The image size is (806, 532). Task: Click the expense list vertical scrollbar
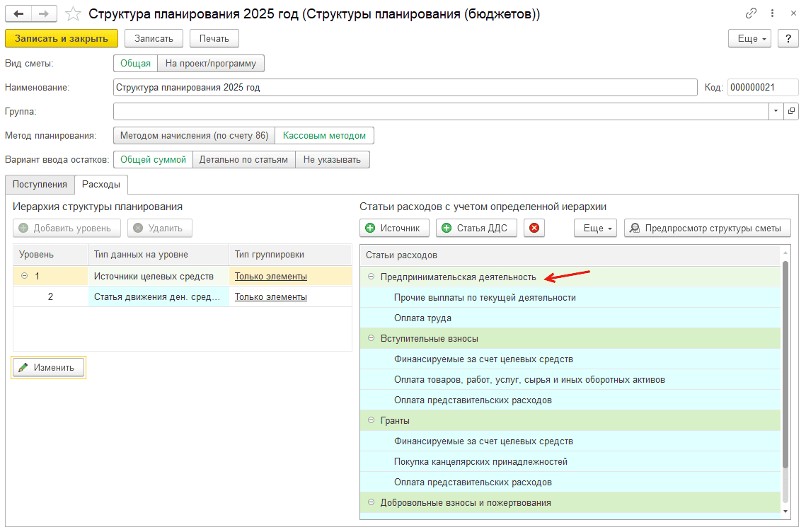pyautogui.click(x=785, y=364)
